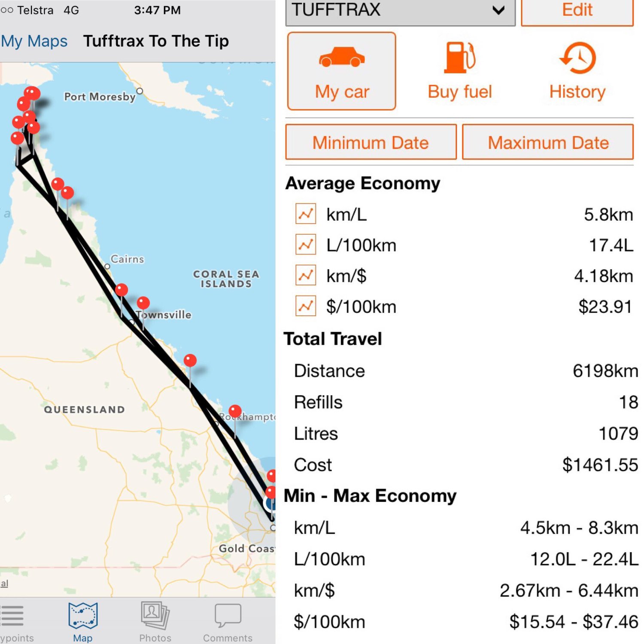Expand the TUFFTRAX vehicle dropdown

(x=400, y=11)
